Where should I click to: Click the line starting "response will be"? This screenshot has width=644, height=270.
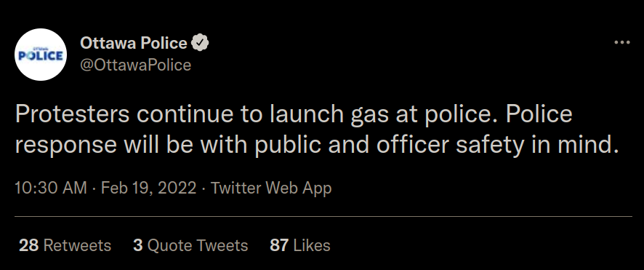click(x=317, y=145)
